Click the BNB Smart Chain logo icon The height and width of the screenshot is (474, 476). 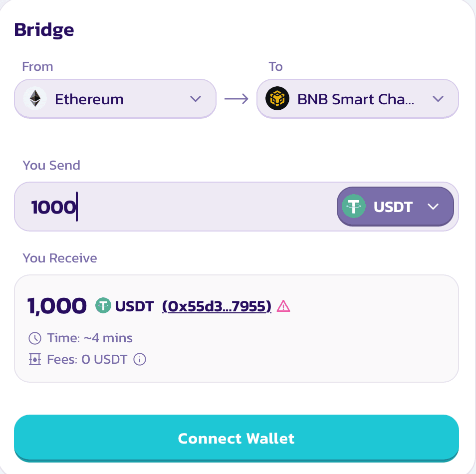click(x=277, y=99)
